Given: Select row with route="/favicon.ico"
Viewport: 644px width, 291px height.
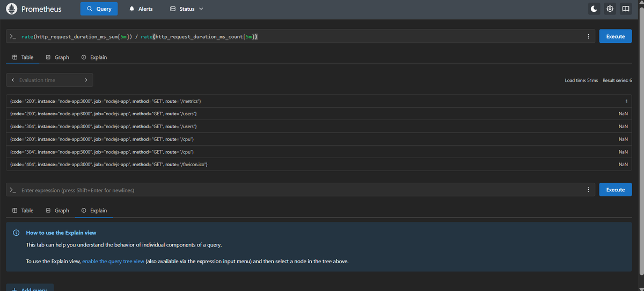Looking at the screenshot, I should coord(319,164).
